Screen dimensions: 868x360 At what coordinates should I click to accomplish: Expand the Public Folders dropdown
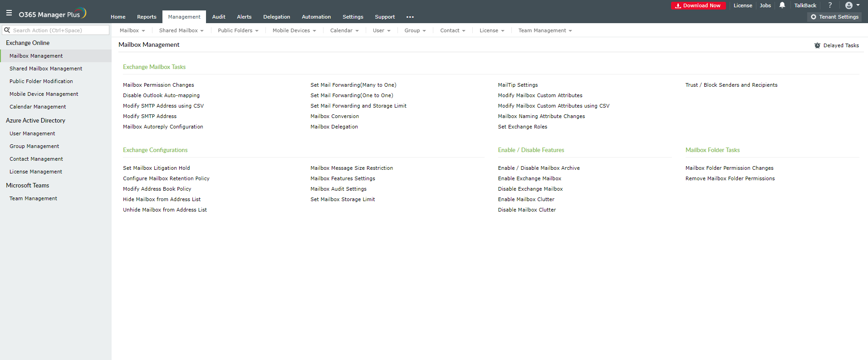(238, 30)
